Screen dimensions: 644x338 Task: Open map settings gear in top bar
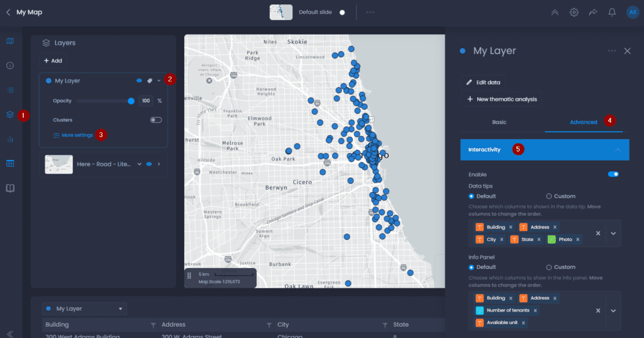[574, 13]
